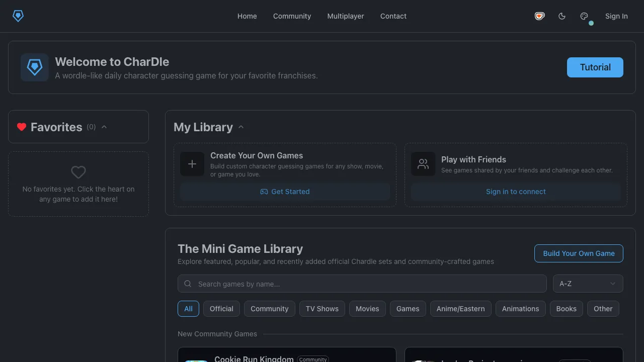The image size is (644, 362).
Task: Toggle dark mode with the moon icon
Action: point(562,16)
